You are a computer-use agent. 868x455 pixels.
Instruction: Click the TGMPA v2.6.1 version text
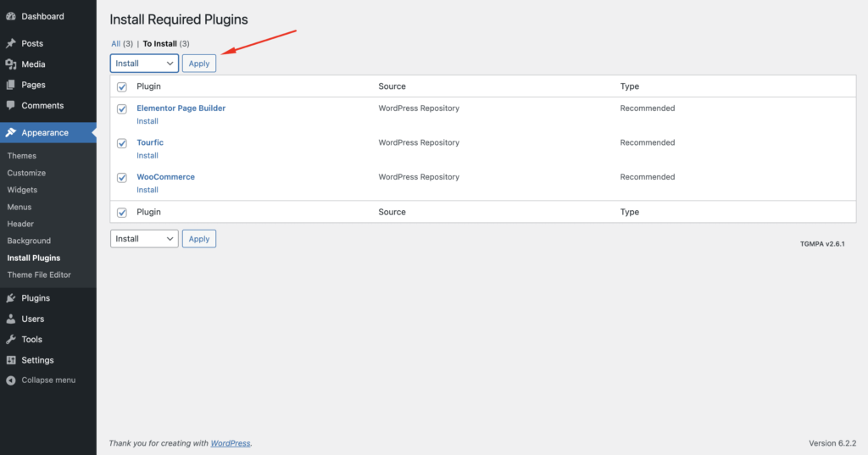822,243
